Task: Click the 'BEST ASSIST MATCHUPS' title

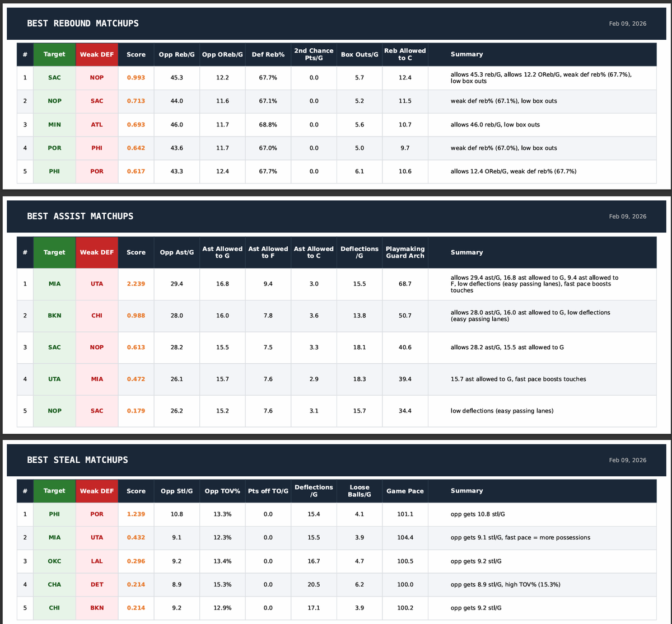Action: (80, 216)
